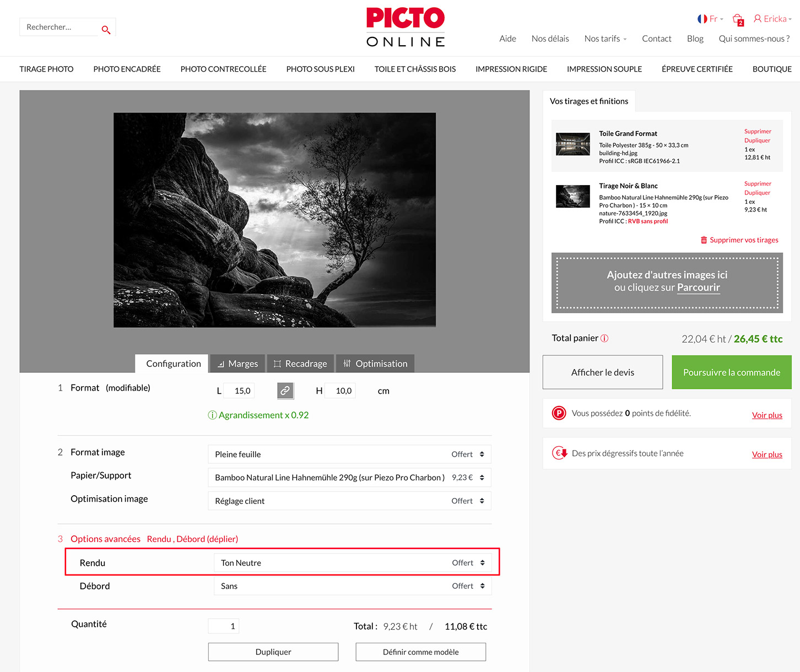Expand the Rendu Ton Neutre dropdown
800x672 pixels.
coord(353,563)
